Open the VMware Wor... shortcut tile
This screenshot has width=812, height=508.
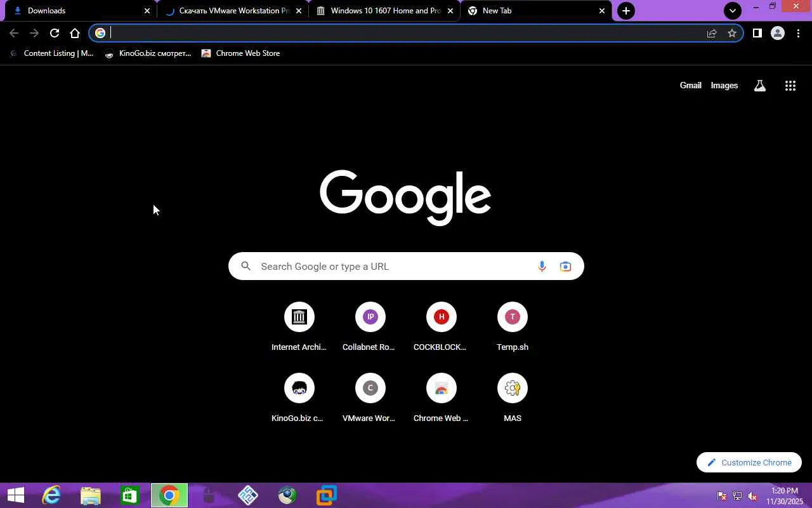click(370, 398)
